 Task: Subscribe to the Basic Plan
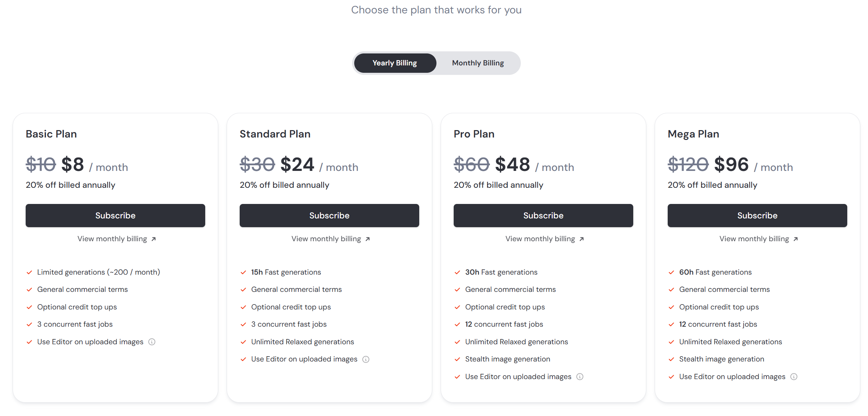click(115, 216)
